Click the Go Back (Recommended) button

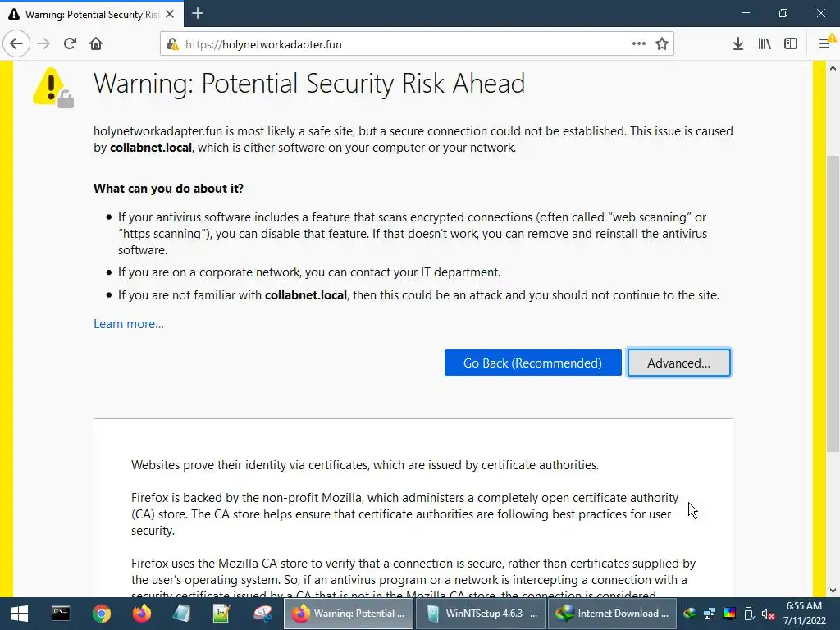point(532,363)
